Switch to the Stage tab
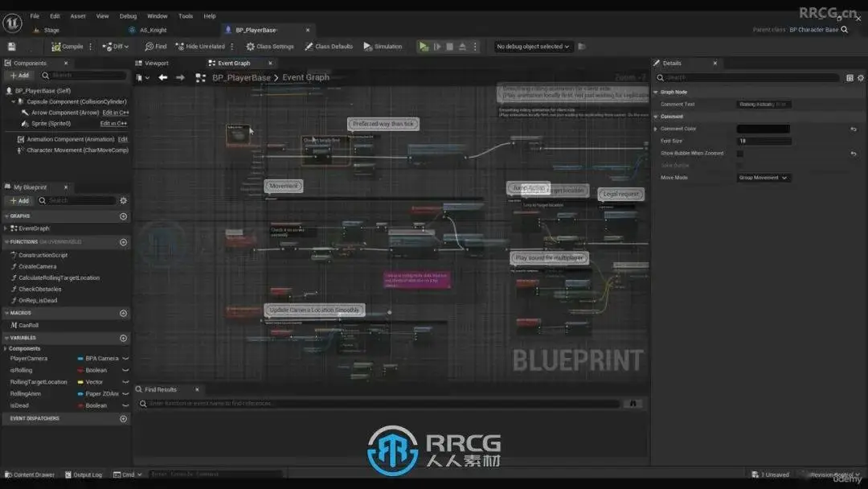This screenshot has width=868, height=489. pyautogui.click(x=51, y=30)
